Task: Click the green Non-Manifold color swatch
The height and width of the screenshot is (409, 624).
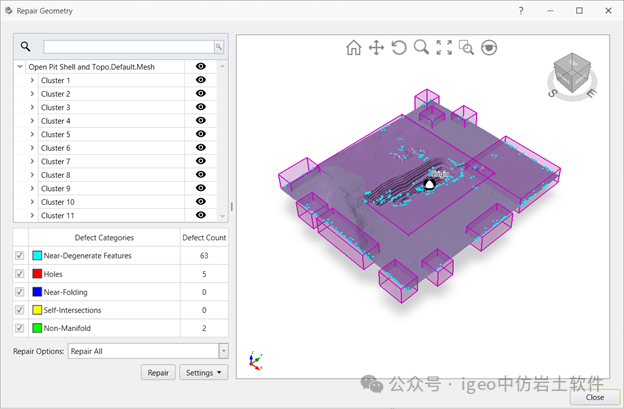Action: tap(38, 328)
